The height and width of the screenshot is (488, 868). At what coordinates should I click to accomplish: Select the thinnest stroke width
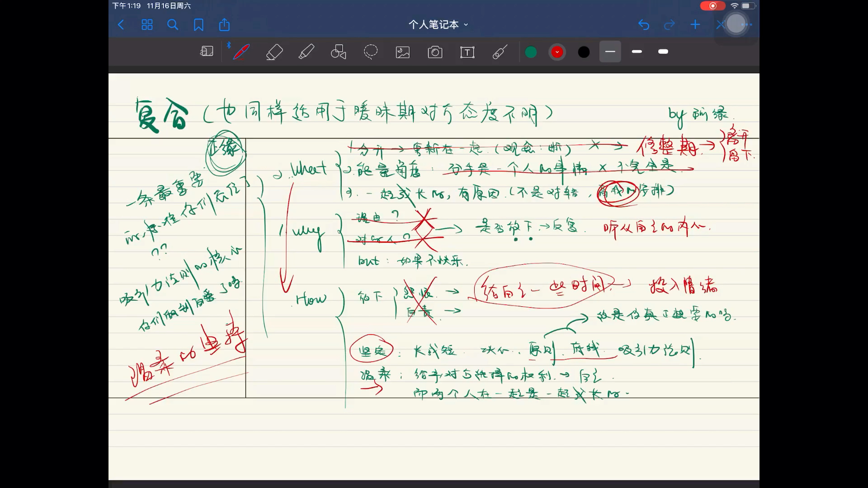[610, 52]
